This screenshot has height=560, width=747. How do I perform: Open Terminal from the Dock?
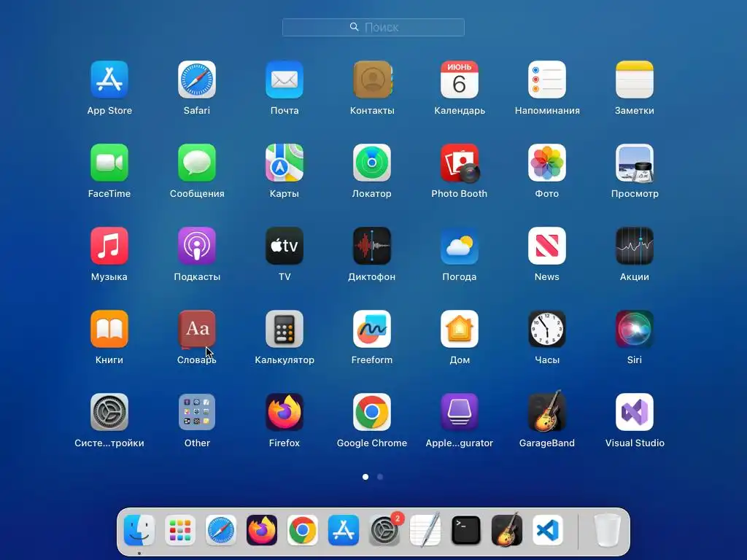pyautogui.click(x=466, y=530)
